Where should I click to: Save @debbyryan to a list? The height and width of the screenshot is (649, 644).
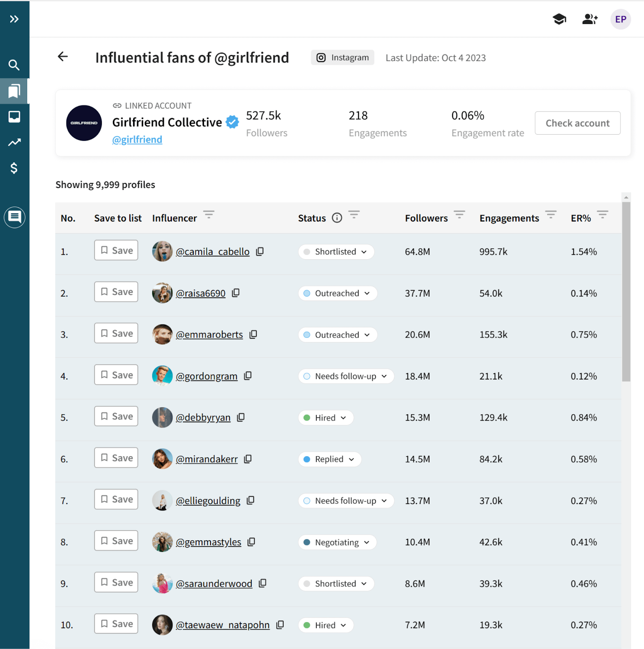(x=116, y=416)
